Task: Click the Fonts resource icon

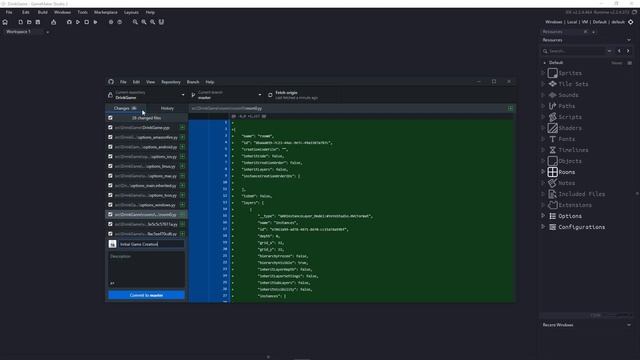Action: tap(552, 139)
